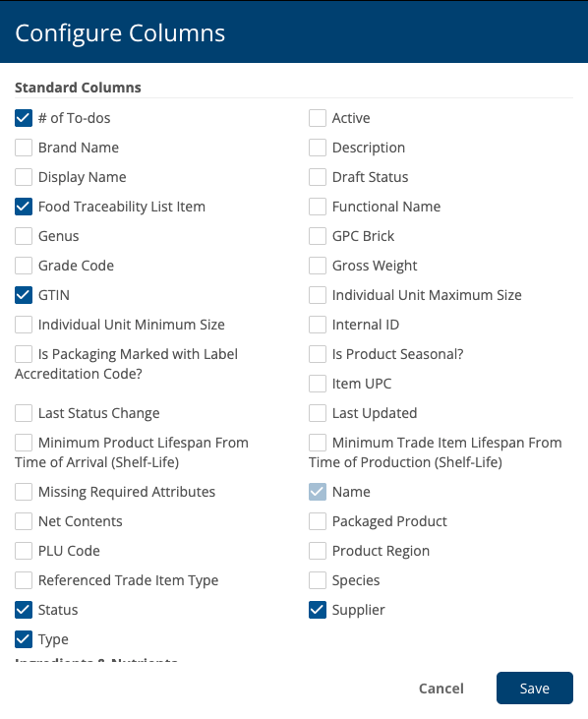Check the Active column checkbox
The width and height of the screenshot is (588, 719).
[318, 118]
